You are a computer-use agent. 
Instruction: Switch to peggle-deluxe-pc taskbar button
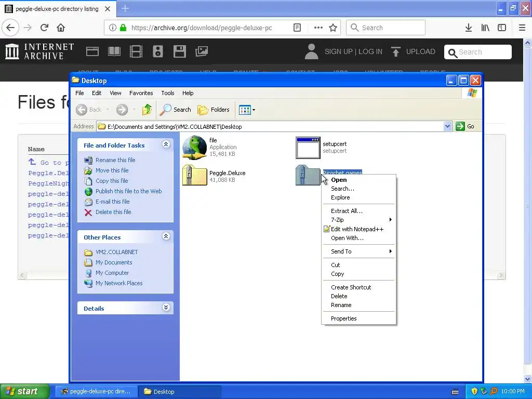click(x=96, y=392)
